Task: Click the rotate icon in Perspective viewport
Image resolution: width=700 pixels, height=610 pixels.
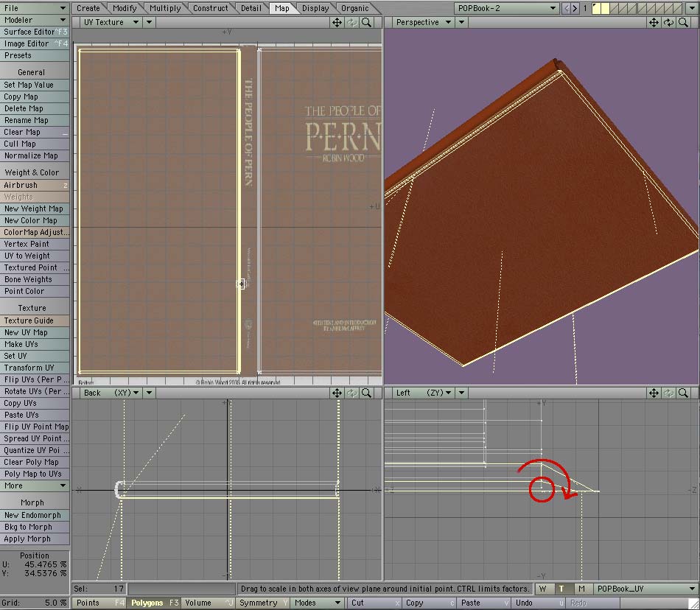Action: pyautogui.click(x=668, y=22)
